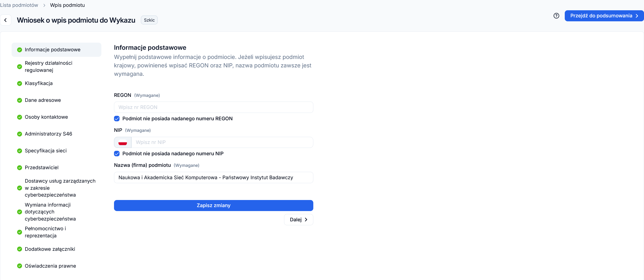Uncheck 'Podmiot nie posiada nadanego numeru REGON'
The height and width of the screenshot is (280, 644).
click(x=117, y=119)
